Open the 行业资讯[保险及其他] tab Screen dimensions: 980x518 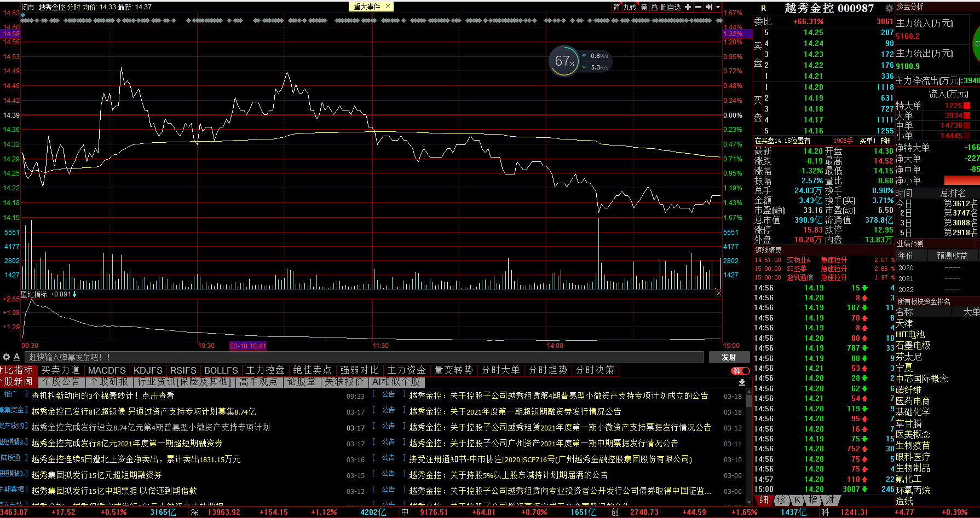[184, 382]
